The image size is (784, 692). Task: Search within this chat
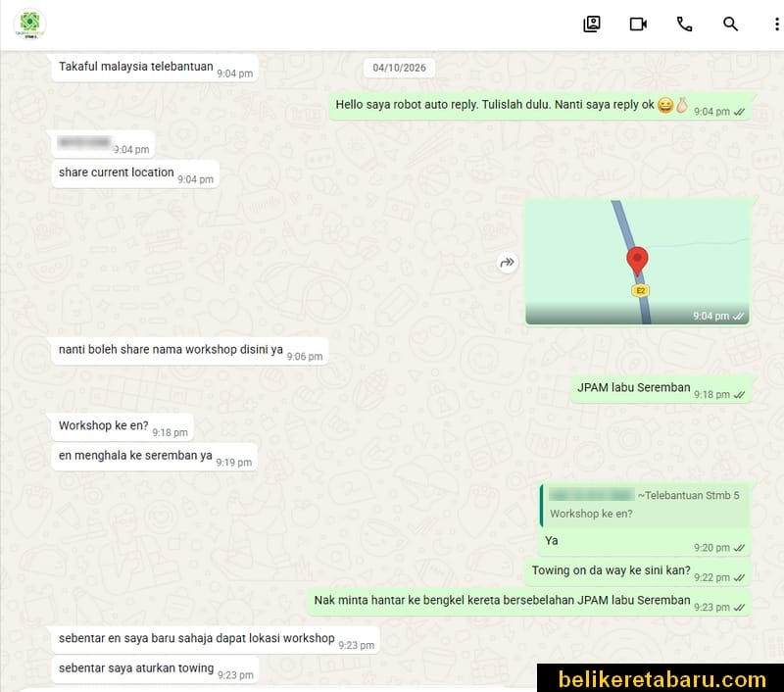pos(730,24)
